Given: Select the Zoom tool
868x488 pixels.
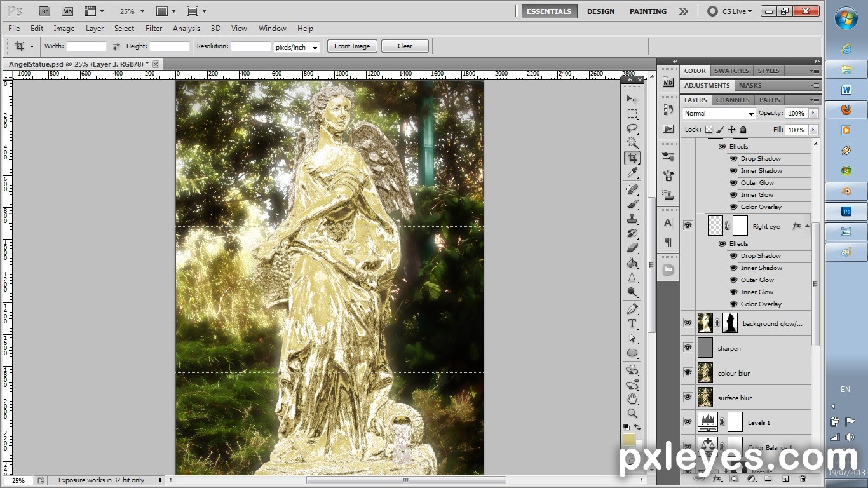Looking at the screenshot, I should point(632,414).
